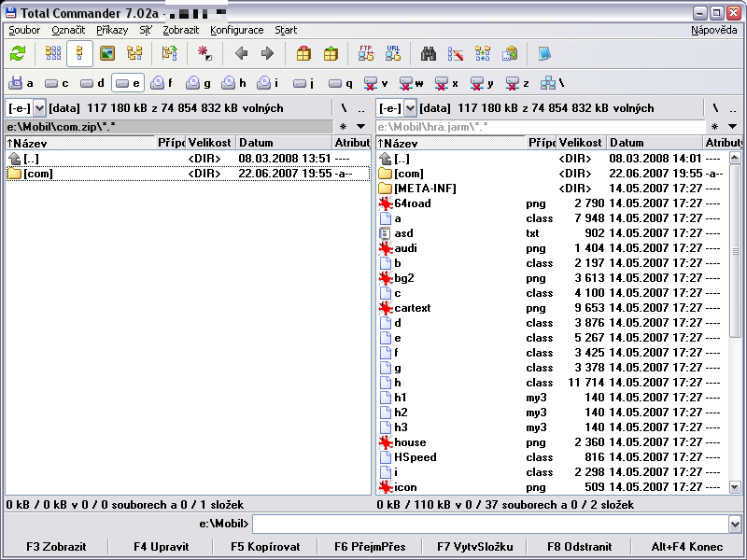The height and width of the screenshot is (560, 747).
Task: Click the Alt+F4 Konec button
Action: (686, 547)
